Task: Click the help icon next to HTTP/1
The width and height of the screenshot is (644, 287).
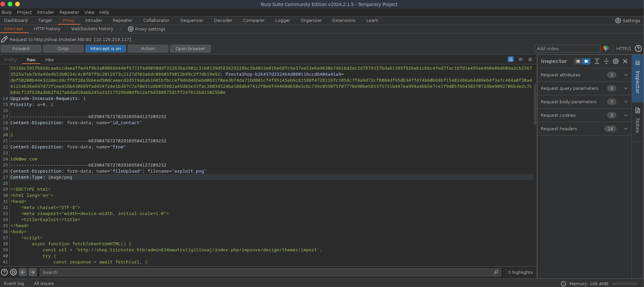Action: 638,48
